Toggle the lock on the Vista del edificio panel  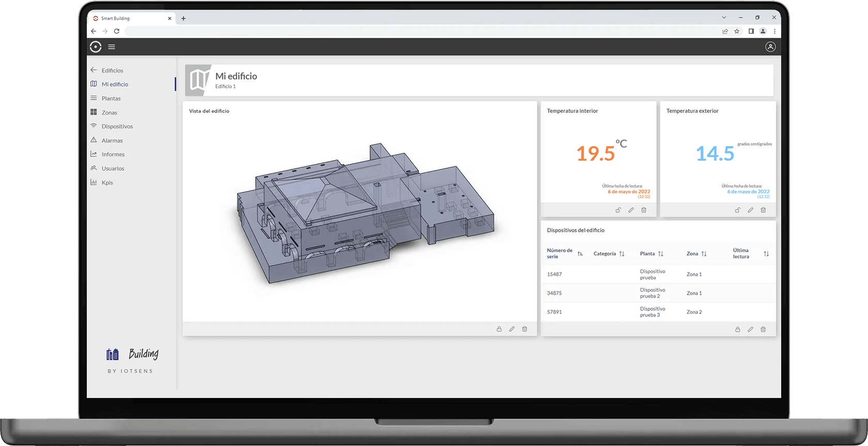[x=499, y=329]
